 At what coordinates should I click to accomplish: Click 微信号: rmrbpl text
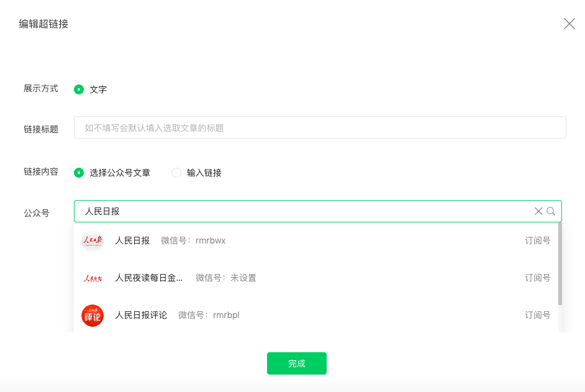[x=209, y=315]
